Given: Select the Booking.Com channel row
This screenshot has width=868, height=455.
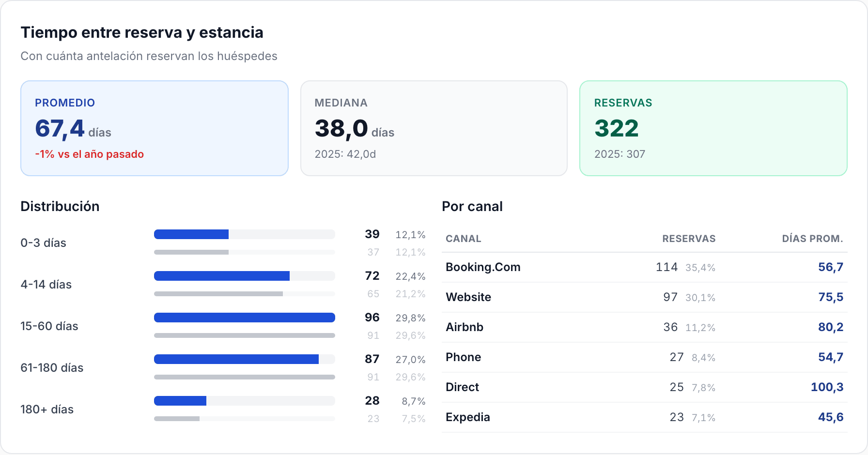Looking at the screenshot, I should point(645,267).
